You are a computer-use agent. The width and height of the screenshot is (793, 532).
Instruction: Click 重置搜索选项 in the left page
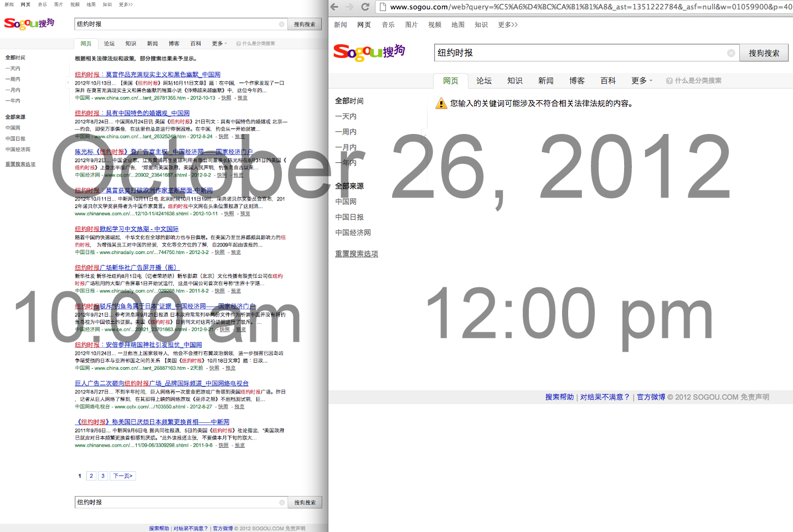coord(20,164)
